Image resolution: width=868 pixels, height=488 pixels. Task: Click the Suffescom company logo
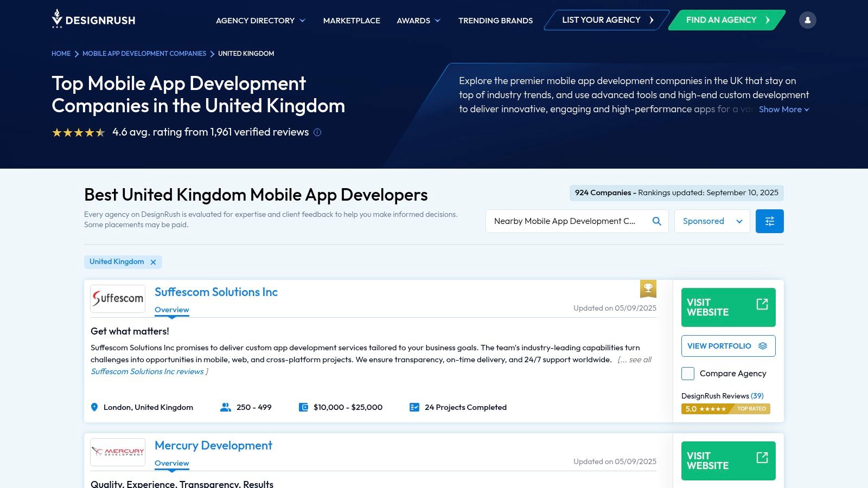(118, 299)
